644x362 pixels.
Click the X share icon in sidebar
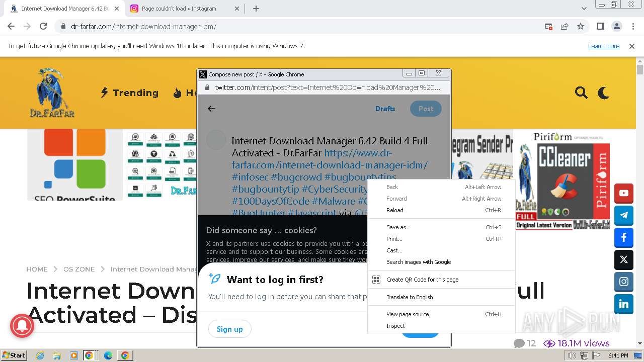pos(624,259)
